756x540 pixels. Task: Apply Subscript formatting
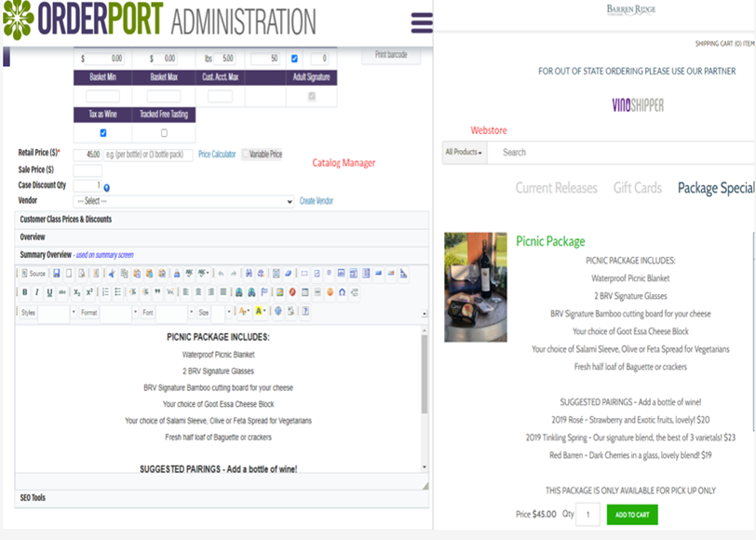click(76, 291)
